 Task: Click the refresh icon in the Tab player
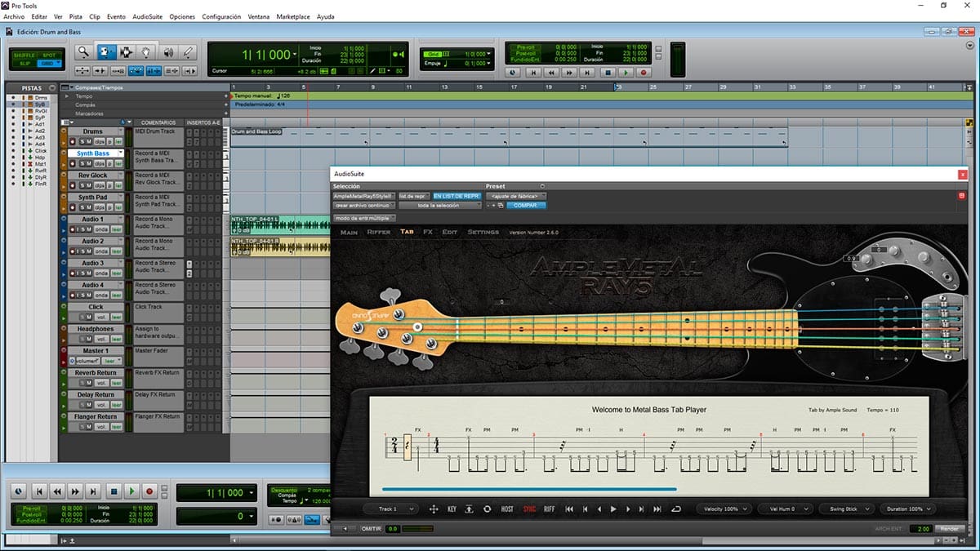coord(488,509)
